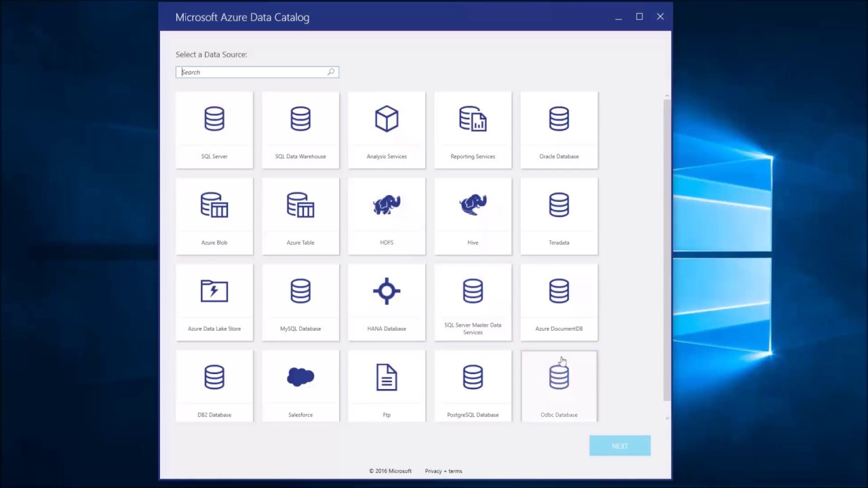Choose the Azure Table tile

click(x=300, y=216)
